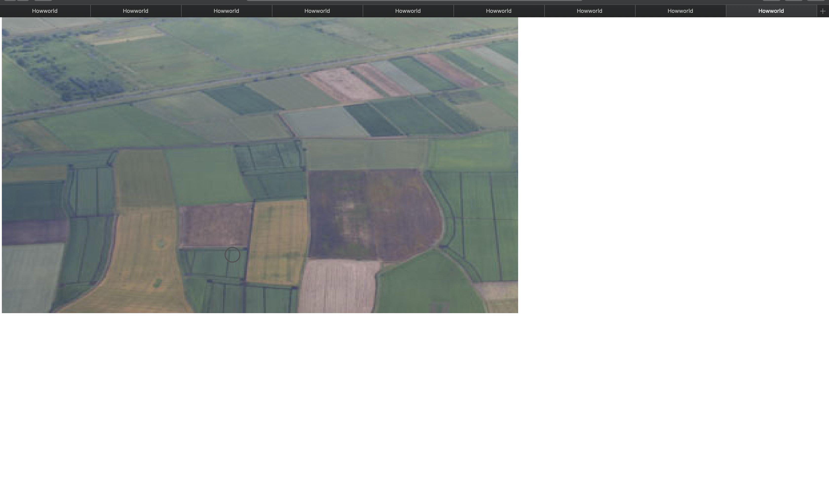The image size is (829, 504).
Task: Switch to the second Howworld tab
Action: [136, 11]
